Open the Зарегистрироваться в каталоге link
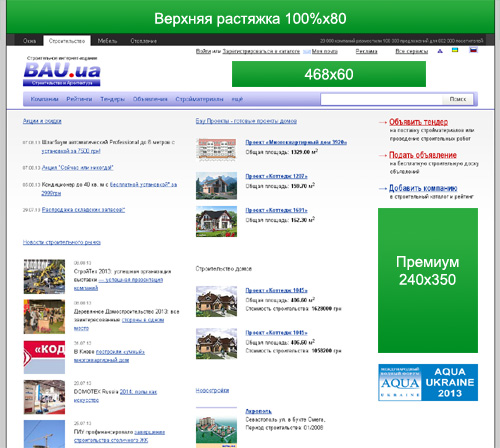Image resolution: width=500 pixels, height=448 pixels. click(261, 51)
